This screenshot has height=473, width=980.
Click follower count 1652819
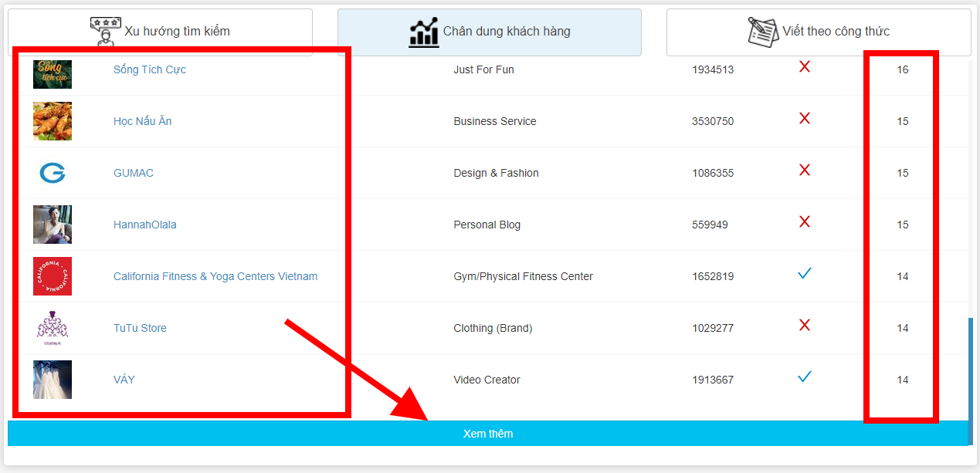713,276
